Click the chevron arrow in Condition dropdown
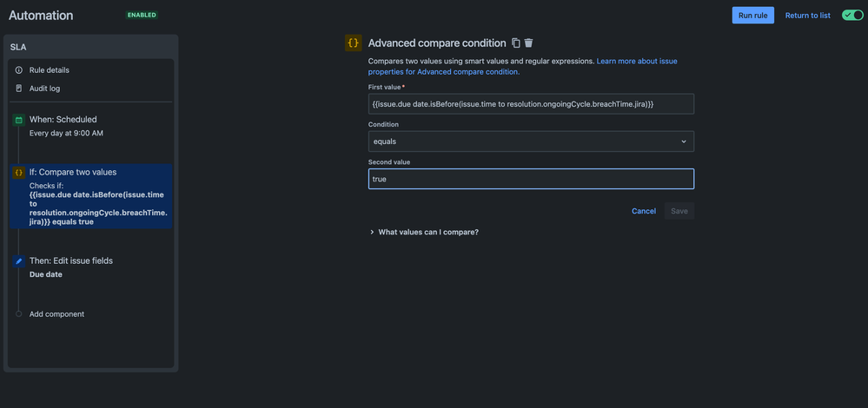The image size is (868, 408). [684, 141]
